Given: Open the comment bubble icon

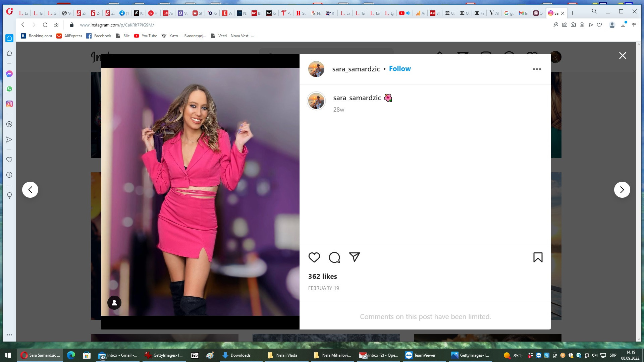Looking at the screenshot, I should 334,257.
